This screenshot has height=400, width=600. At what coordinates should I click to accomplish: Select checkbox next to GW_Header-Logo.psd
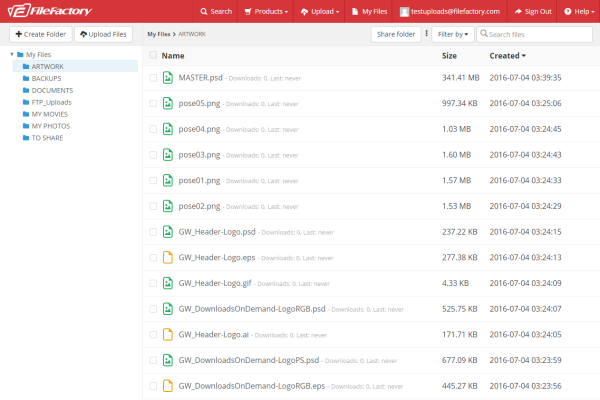[152, 231]
